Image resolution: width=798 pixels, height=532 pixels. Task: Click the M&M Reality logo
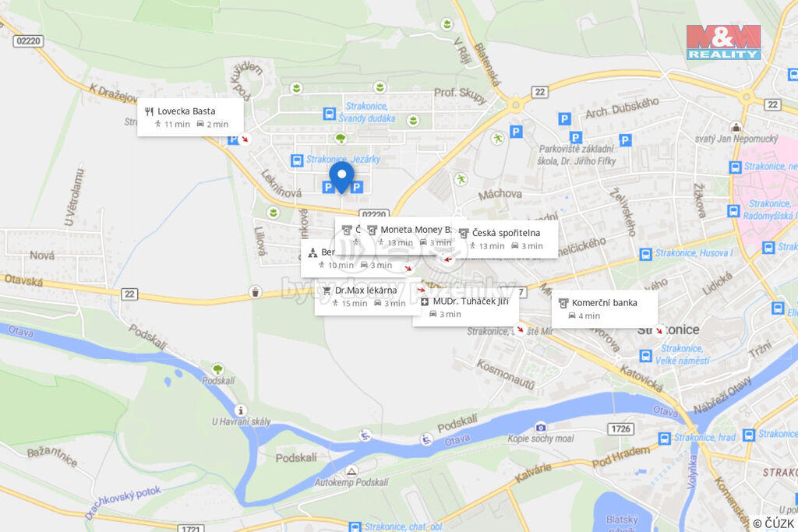click(723, 42)
